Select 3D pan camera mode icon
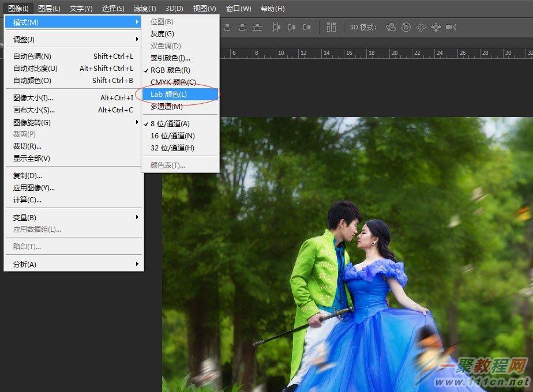The image size is (533, 392). click(421, 27)
